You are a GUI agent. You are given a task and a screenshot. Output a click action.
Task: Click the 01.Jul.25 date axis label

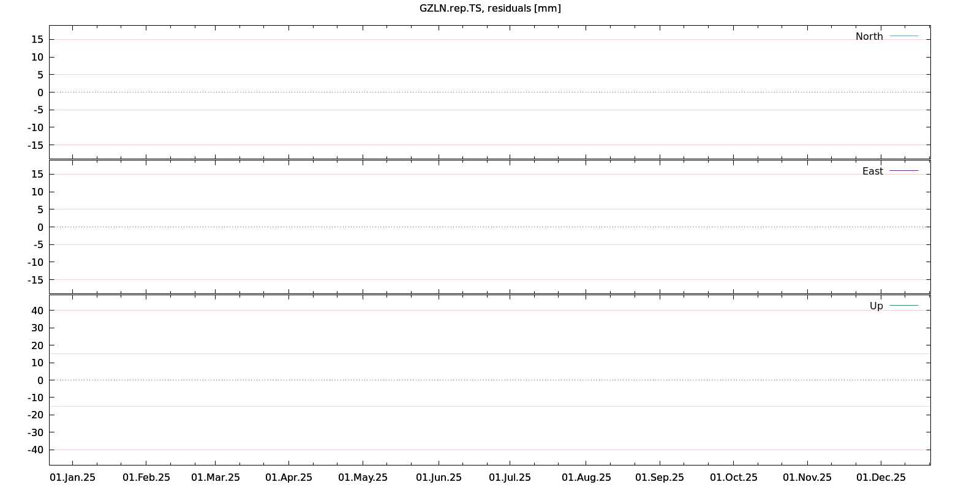click(x=510, y=478)
